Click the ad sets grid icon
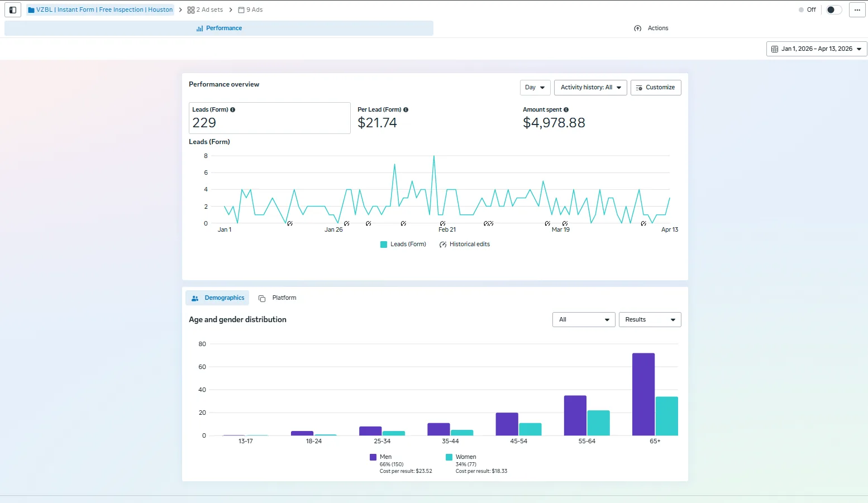868x503 pixels. tap(191, 10)
